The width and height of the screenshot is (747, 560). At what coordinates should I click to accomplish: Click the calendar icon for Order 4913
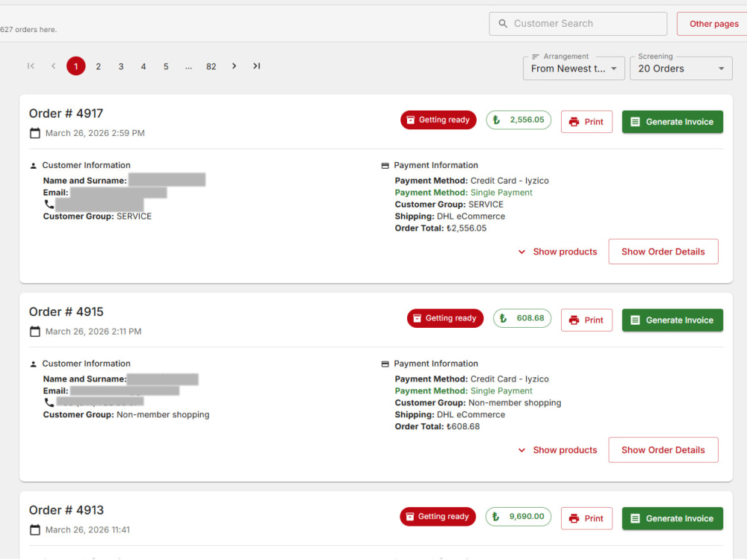[35, 529]
